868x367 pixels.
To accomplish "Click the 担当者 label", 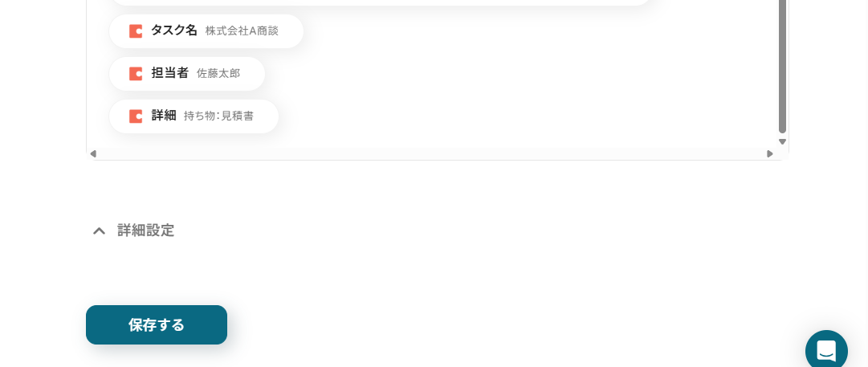I will (x=170, y=73).
